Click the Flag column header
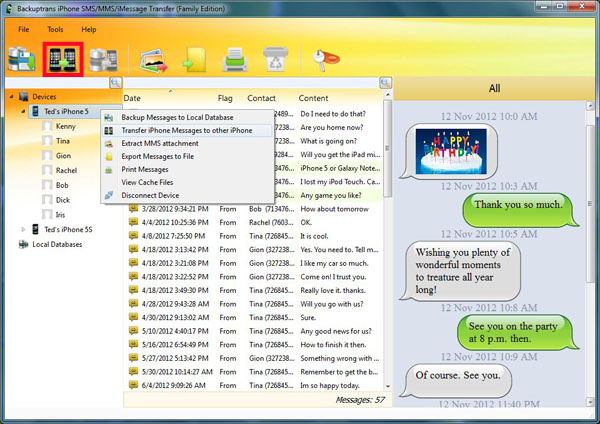This screenshot has width=600, height=424. click(225, 98)
